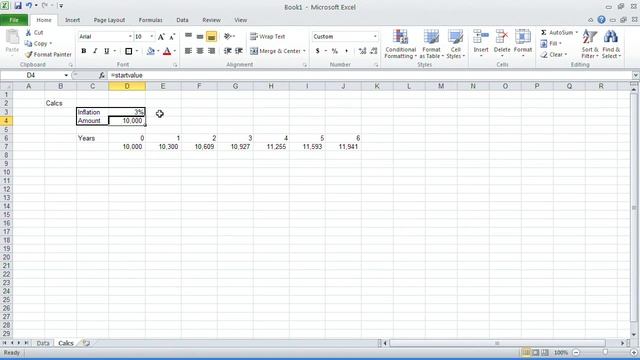Click the Undo icon in quick access toolbar
640x360 pixels.
pyautogui.click(x=29, y=6)
